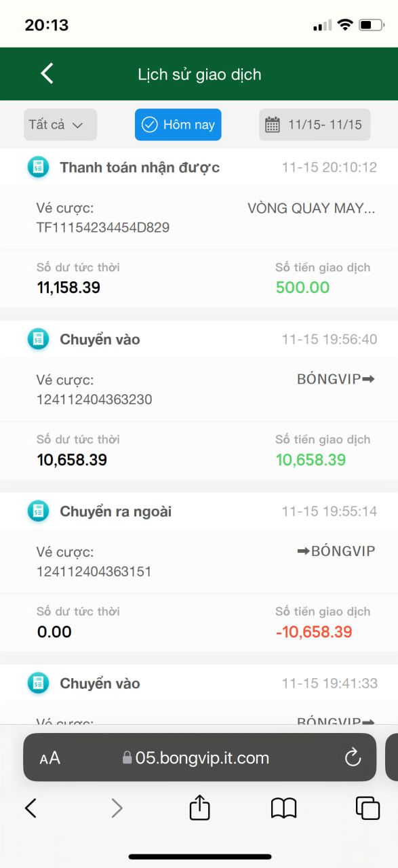
Task: Open the 11/15- 11/15 date range selector
Action: [x=315, y=125]
